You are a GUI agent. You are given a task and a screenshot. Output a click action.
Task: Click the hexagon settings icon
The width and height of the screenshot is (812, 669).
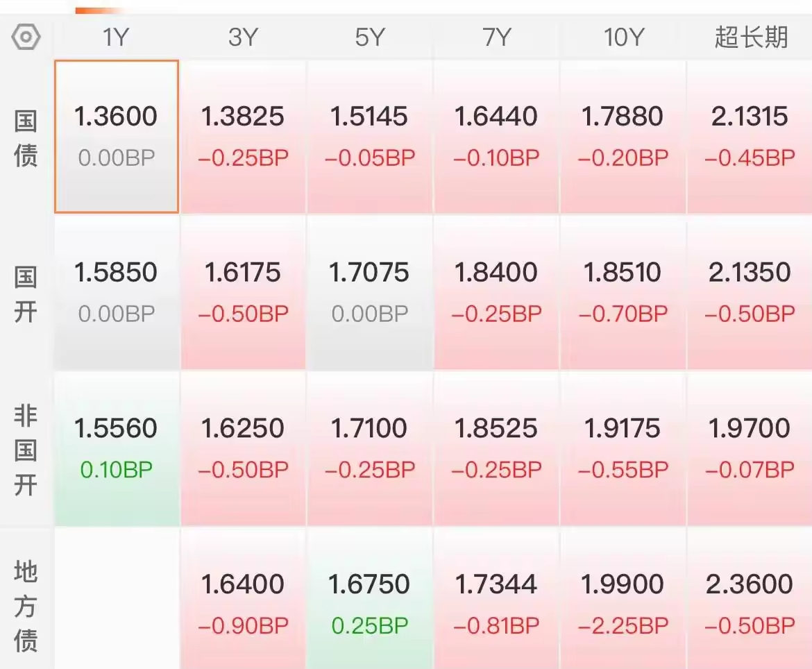pos(26,37)
